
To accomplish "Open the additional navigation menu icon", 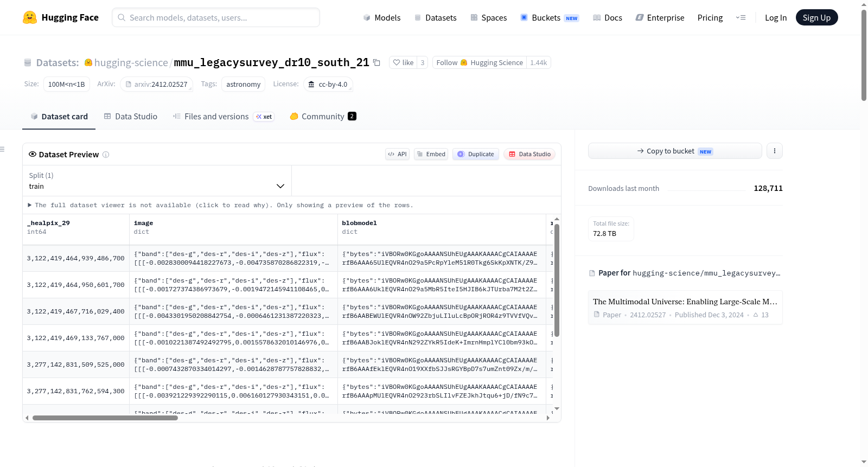I will (x=741, y=17).
